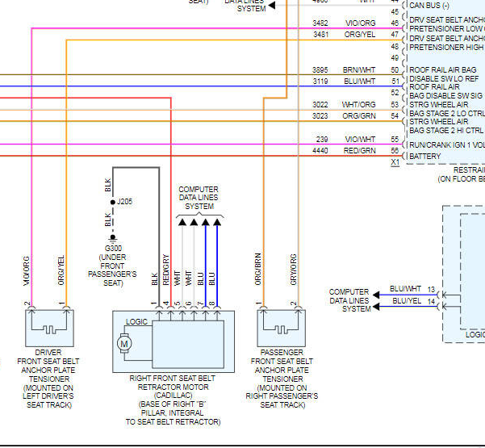Click the J205 junction dot
The image size is (485, 448).
coord(113,202)
